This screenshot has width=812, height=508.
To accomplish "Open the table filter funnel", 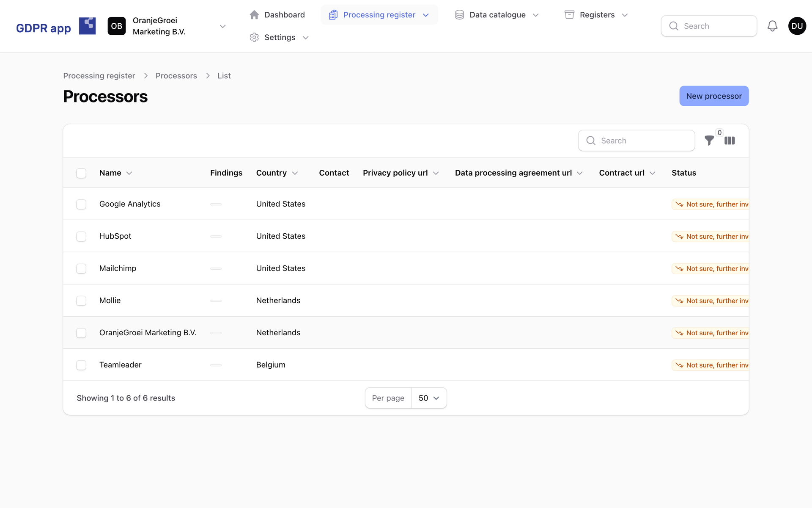I will point(709,141).
